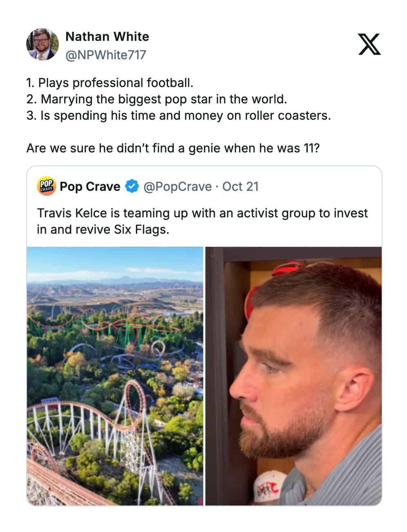Click the blue verified checkmark badge
407x532 pixels.
pos(131,187)
